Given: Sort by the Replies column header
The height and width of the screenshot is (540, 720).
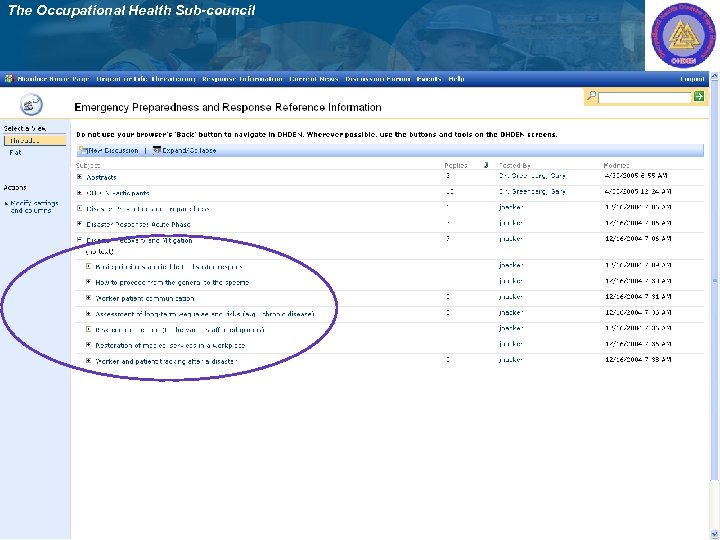Looking at the screenshot, I should 456,165.
